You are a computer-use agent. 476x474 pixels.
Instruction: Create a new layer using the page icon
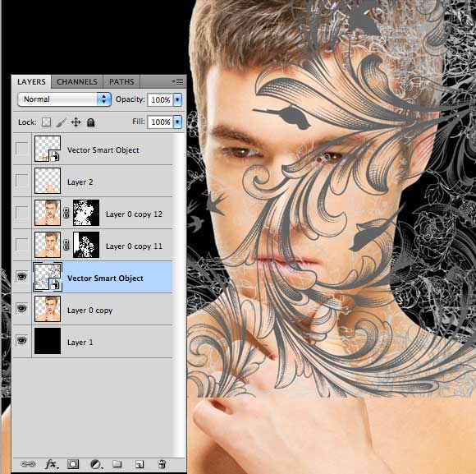click(x=140, y=464)
